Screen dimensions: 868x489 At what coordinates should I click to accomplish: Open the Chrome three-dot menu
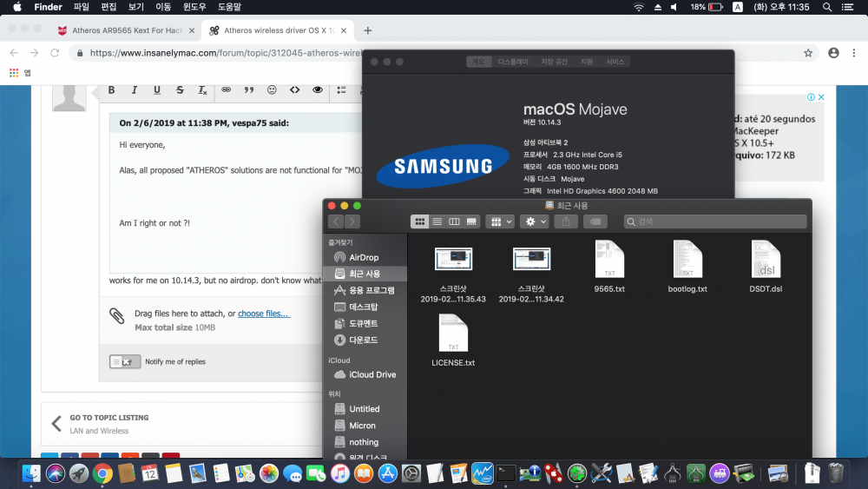pyautogui.click(x=854, y=53)
